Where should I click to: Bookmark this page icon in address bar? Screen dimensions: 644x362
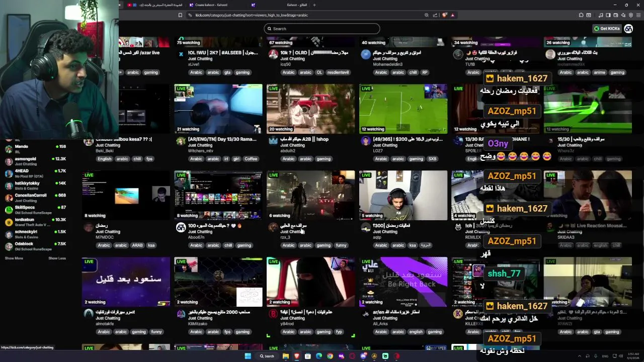180,15
